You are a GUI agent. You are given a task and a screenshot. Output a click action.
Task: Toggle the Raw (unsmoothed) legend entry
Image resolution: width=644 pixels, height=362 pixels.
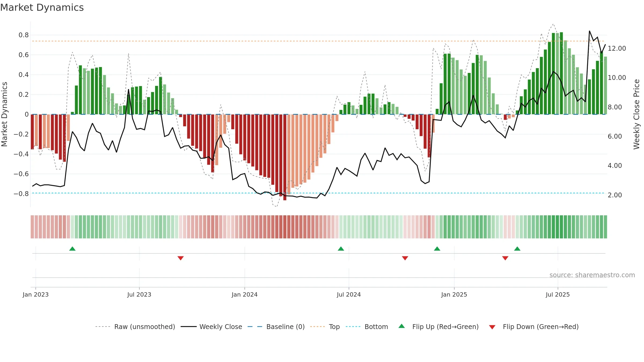pyautogui.click(x=135, y=327)
